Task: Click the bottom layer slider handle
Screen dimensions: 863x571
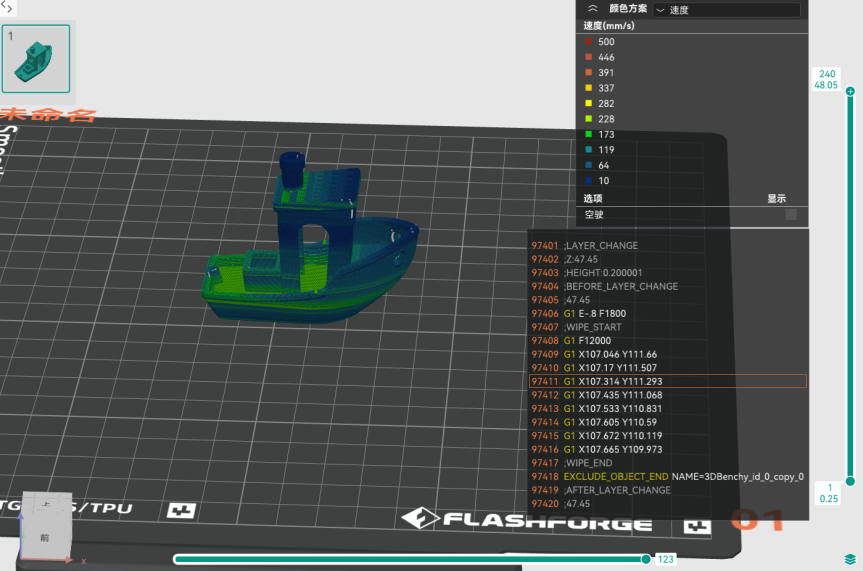Action: point(850,481)
